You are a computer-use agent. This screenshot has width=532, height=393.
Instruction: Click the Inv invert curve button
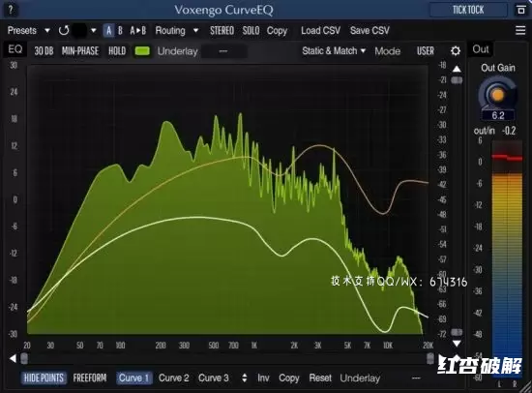point(263,378)
